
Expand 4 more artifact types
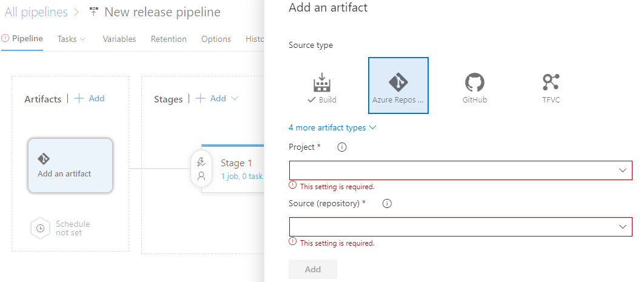coord(332,128)
